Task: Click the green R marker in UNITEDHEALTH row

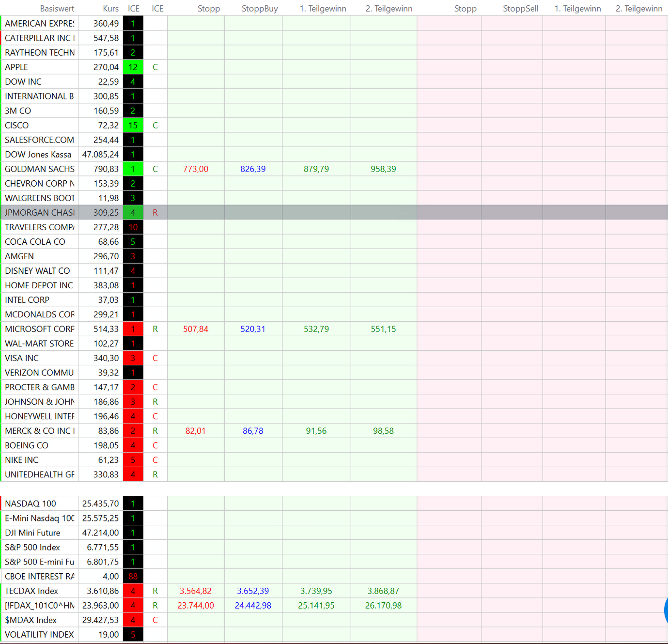Action: (x=155, y=474)
